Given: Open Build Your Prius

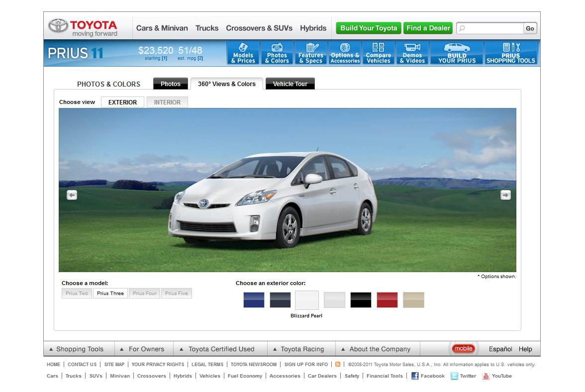Looking at the screenshot, I should click(457, 53).
